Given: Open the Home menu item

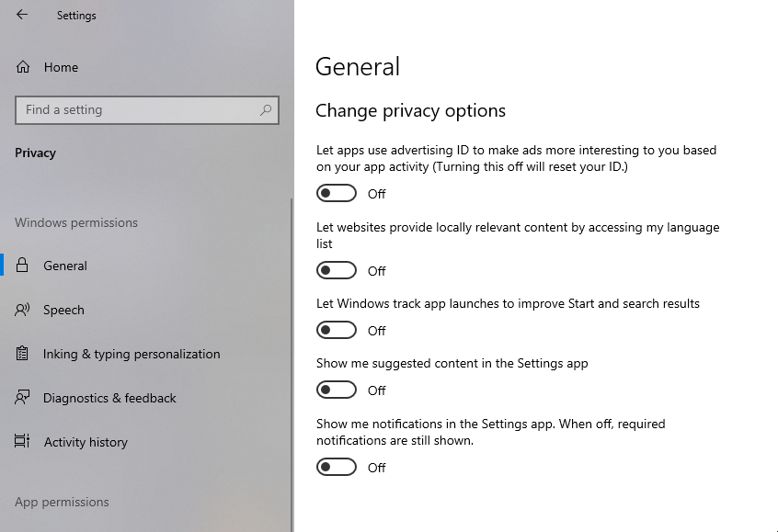Looking at the screenshot, I should tap(147, 67).
